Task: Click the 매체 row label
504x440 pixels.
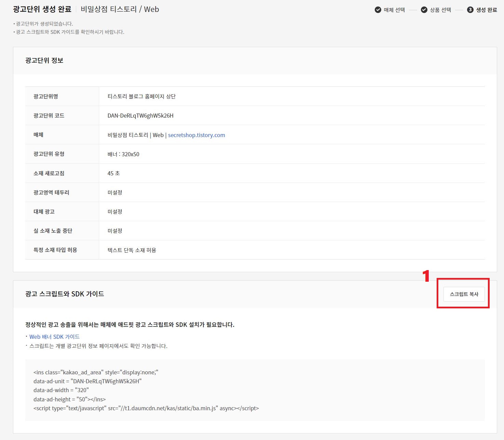Action: click(x=38, y=135)
